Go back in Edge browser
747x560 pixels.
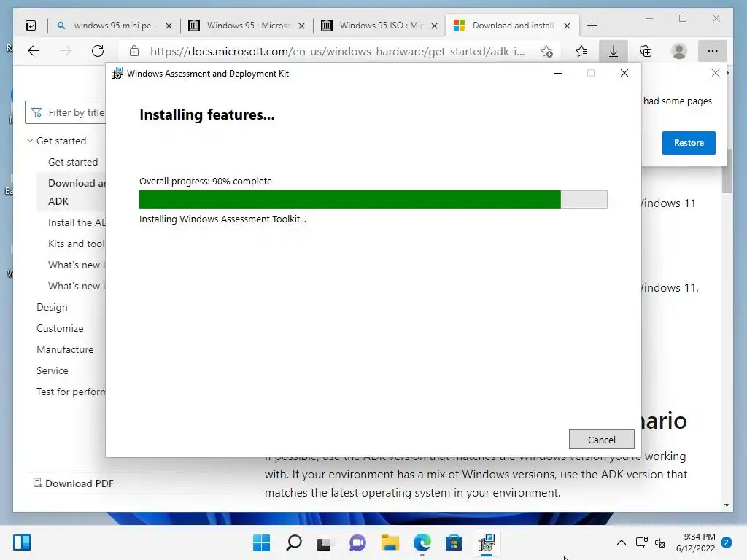pyautogui.click(x=34, y=51)
